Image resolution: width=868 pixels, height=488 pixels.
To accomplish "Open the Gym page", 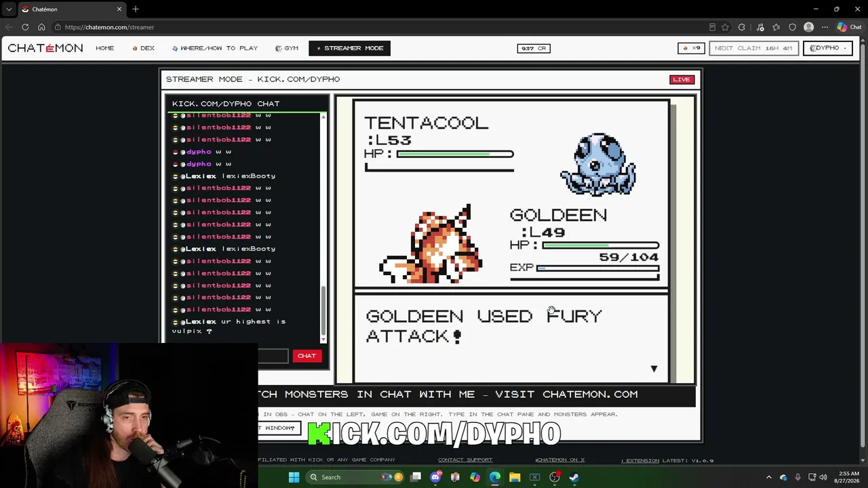I will (287, 48).
